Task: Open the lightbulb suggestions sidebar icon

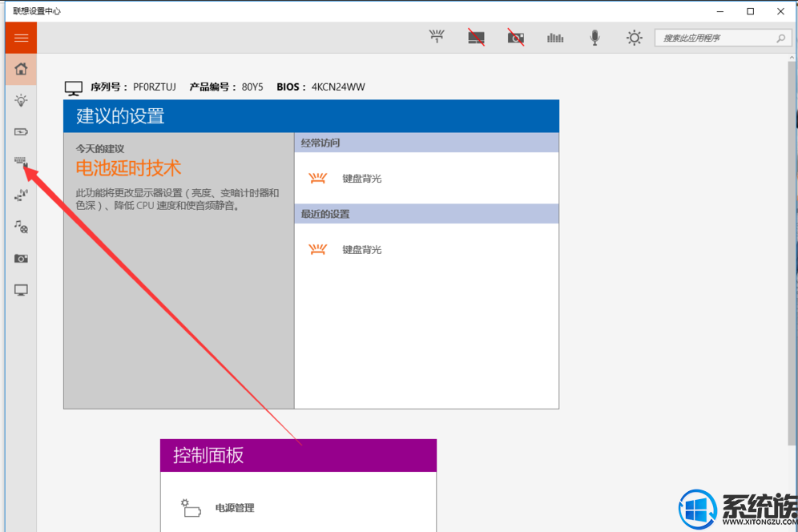Action: tap(21, 100)
